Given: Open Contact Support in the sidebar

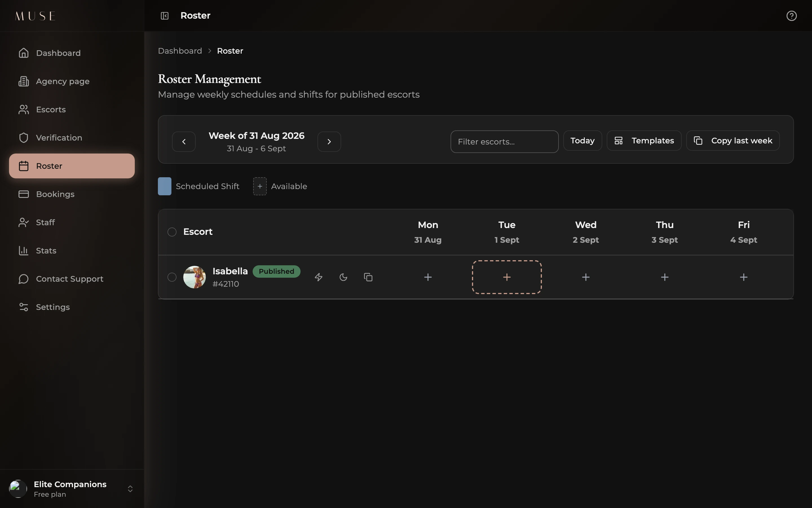Looking at the screenshot, I should pos(72,279).
